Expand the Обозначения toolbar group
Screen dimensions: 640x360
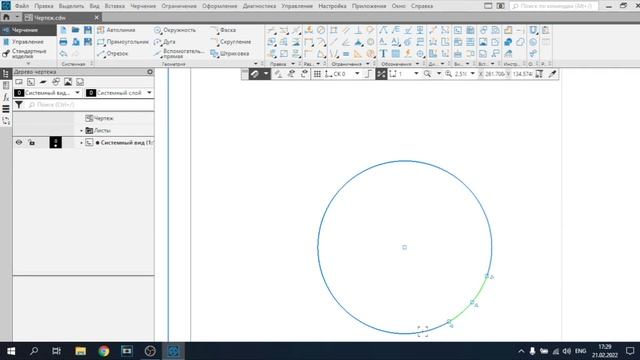click(417, 64)
